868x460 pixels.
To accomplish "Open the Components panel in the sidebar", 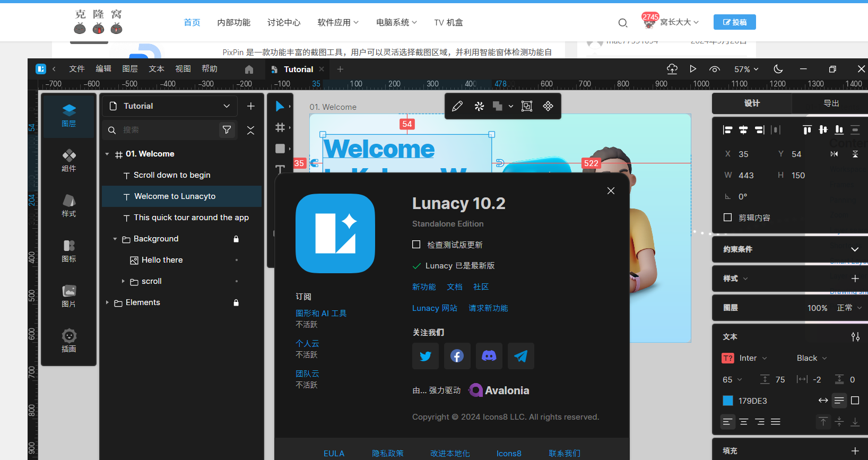I will pos(69,161).
